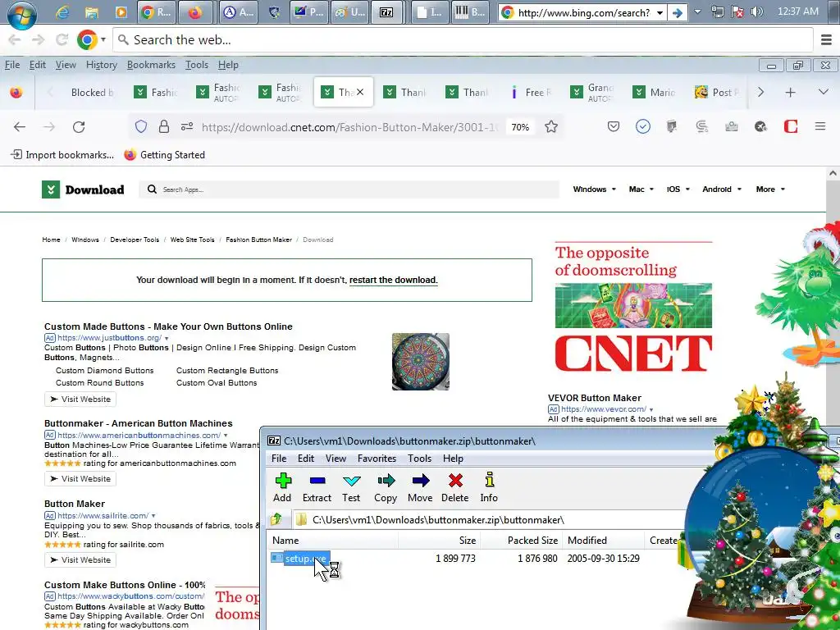Go back in Firefox navigation
This screenshot has height=630, width=840.
(x=20, y=127)
